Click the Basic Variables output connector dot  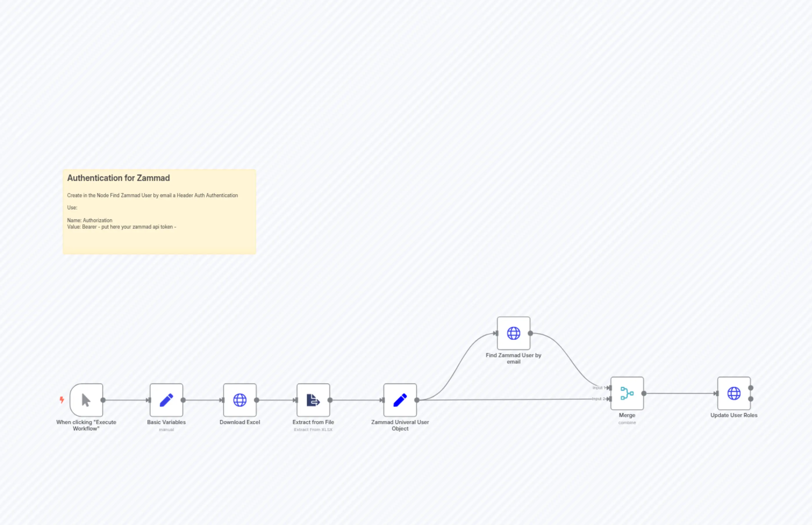(183, 400)
